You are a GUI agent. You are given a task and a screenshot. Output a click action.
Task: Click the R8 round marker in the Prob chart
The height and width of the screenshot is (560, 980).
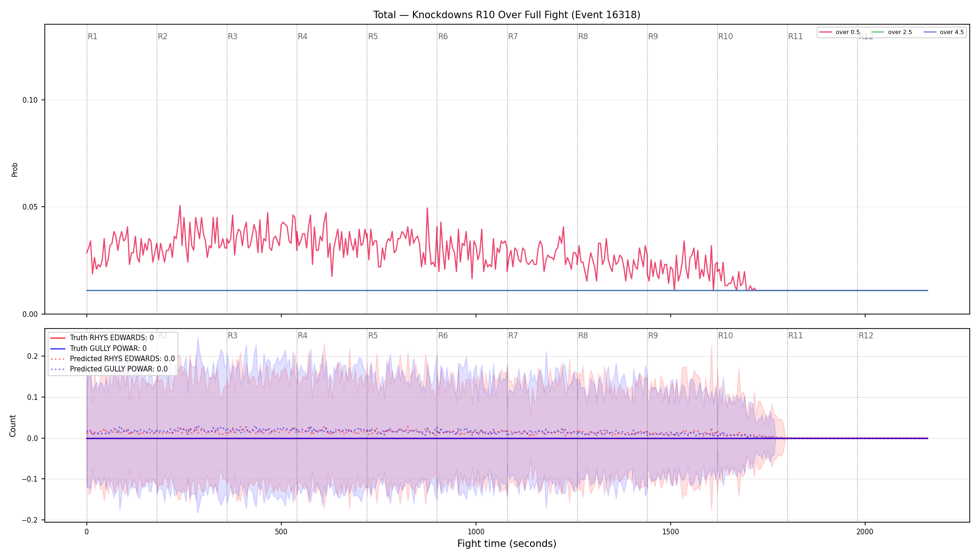[x=583, y=36]
